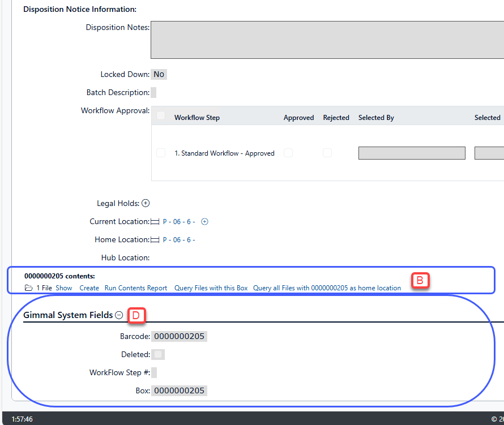Click the plus icon beside Current Location
The image size is (504, 425).
click(205, 222)
